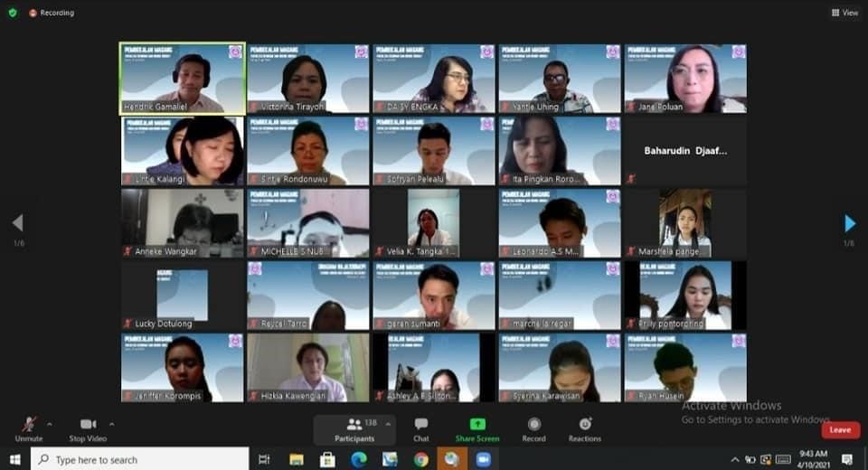Open the Reactions menu
The height and width of the screenshot is (470, 868).
(x=585, y=428)
